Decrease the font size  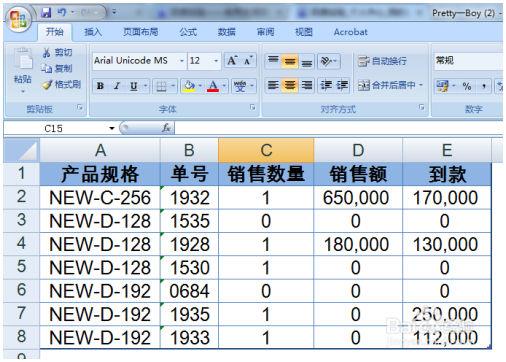tap(248, 61)
